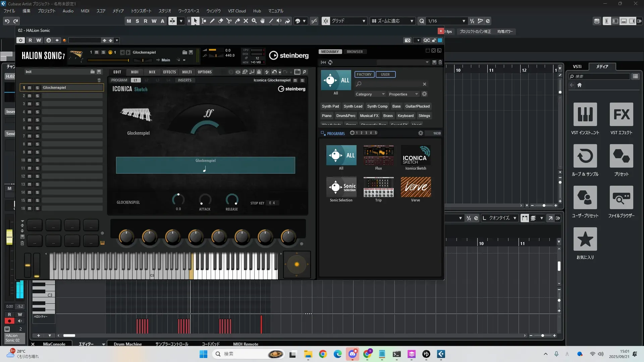Select the Zoom magnifier tool
The width and height of the screenshot is (644, 362).
coord(254,21)
